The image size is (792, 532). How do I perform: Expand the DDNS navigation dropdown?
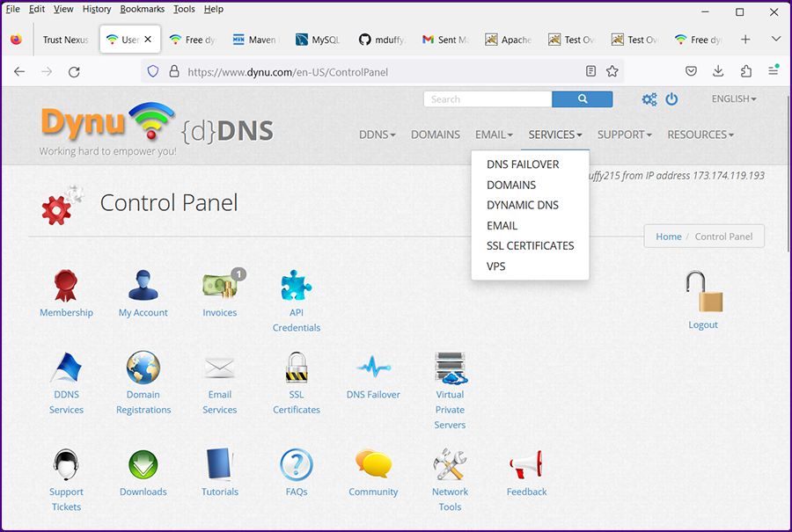[378, 135]
